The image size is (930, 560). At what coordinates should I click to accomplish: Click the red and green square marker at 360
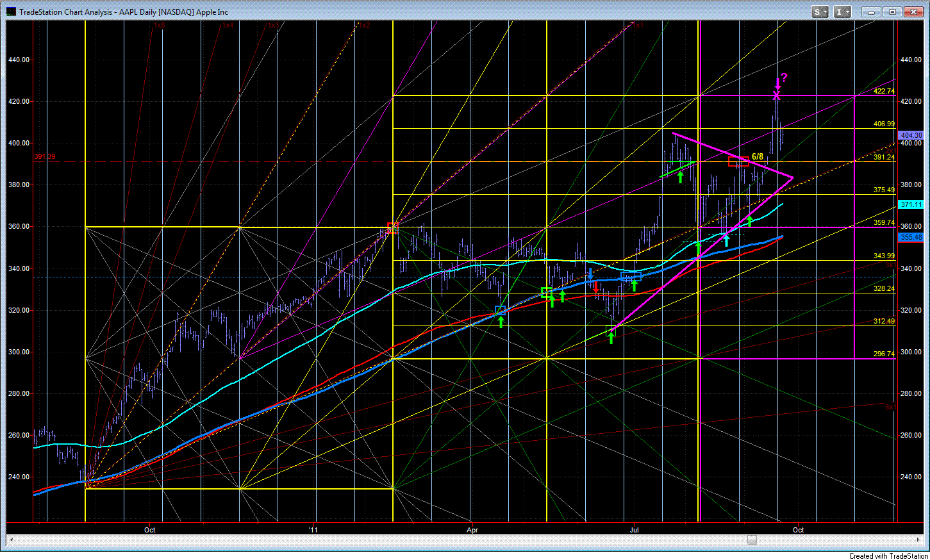coord(392,227)
